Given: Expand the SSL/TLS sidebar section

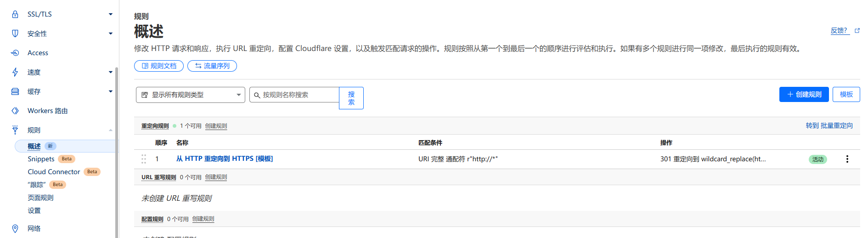Looking at the screenshot, I should (110, 14).
